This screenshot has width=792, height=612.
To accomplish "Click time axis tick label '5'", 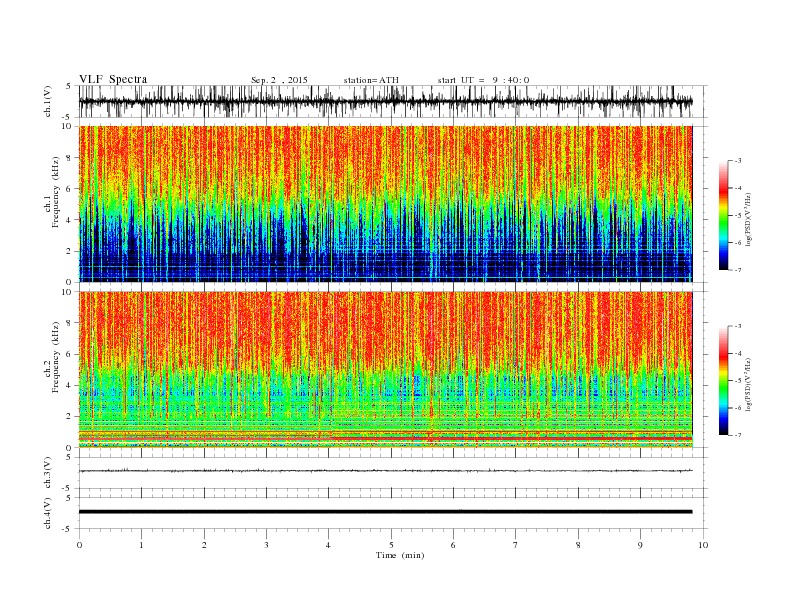I will [391, 545].
